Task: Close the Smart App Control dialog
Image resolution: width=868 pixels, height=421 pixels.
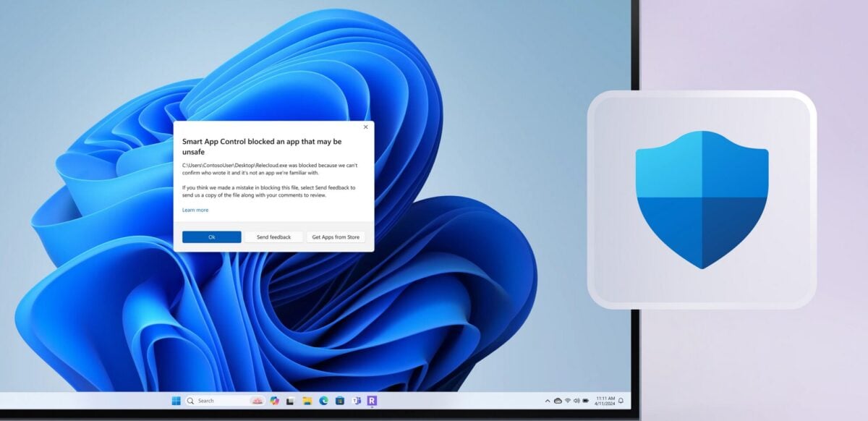Action: tap(365, 127)
